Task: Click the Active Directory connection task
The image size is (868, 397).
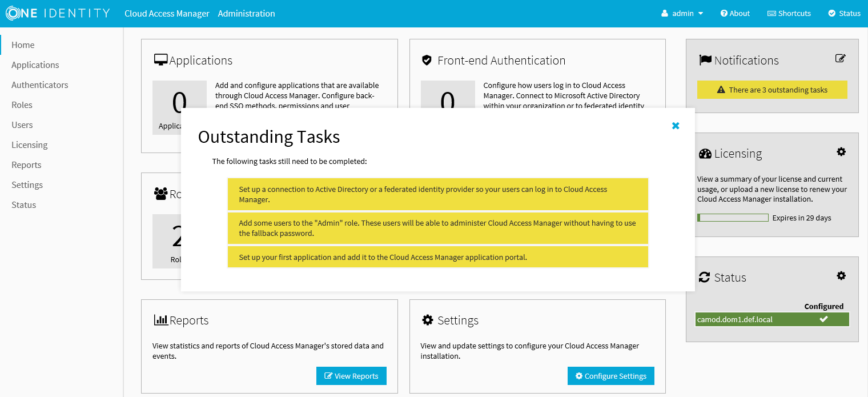Action: [x=438, y=194]
